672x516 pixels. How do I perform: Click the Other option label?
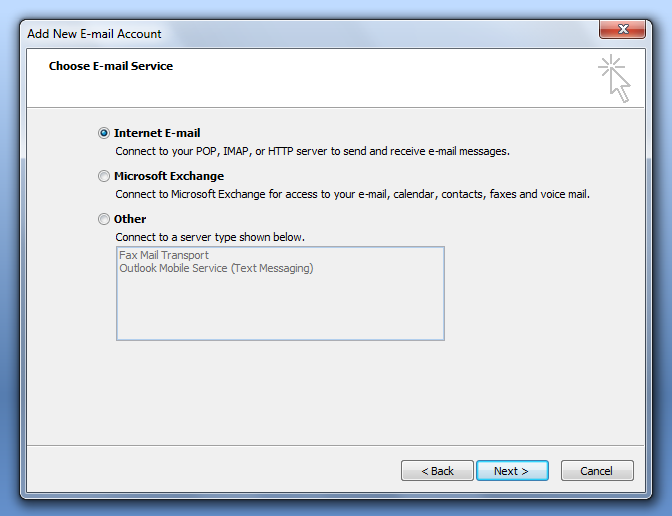coord(130,219)
